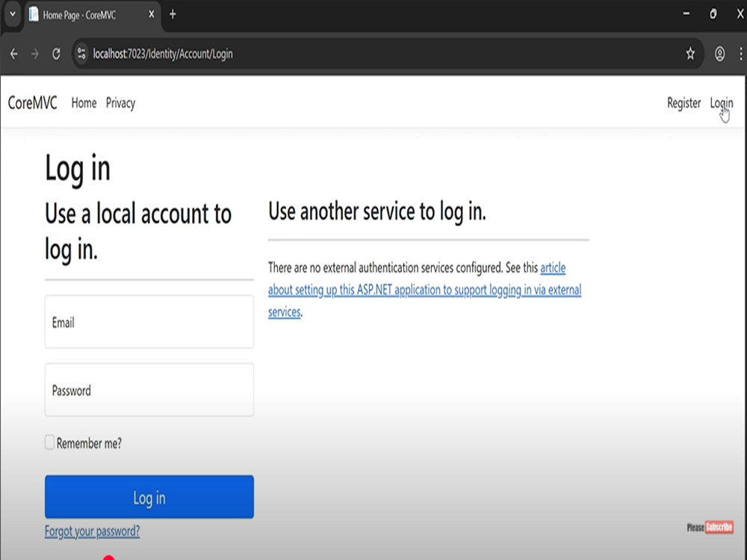This screenshot has width=747, height=560.
Task: Open Forgot your password link
Action: pos(93,531)
